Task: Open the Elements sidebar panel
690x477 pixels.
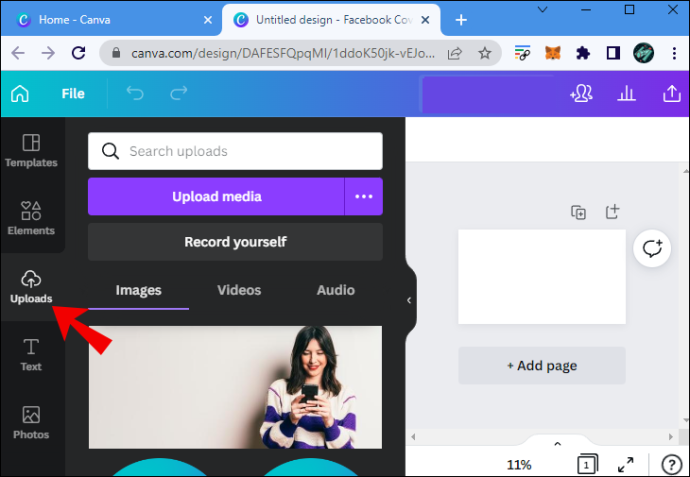Action: (x=31, y=219)
